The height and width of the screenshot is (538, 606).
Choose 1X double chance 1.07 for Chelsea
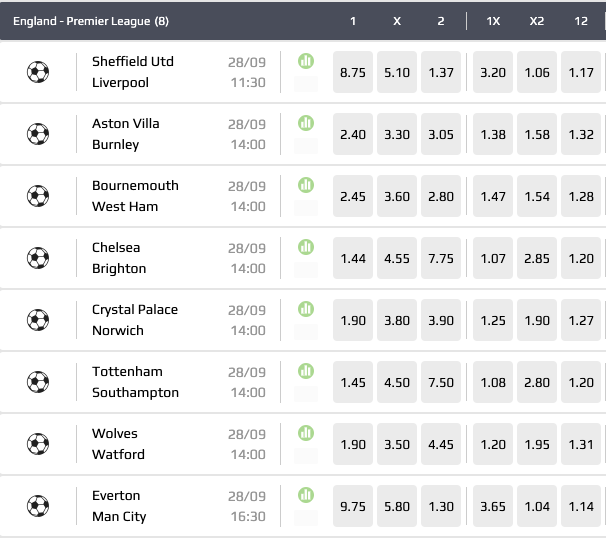(493, 259)
